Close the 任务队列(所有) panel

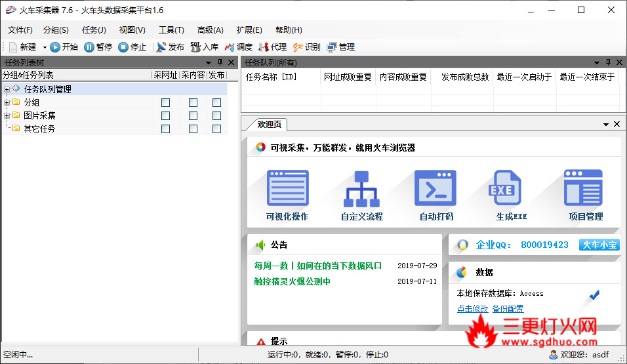coord(619,62)
